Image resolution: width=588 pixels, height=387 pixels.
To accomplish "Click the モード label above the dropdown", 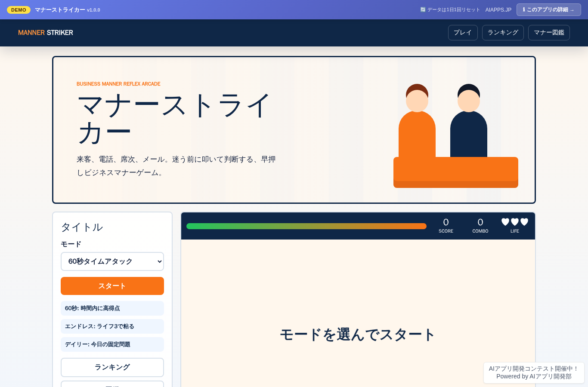I will click(71, 244).
